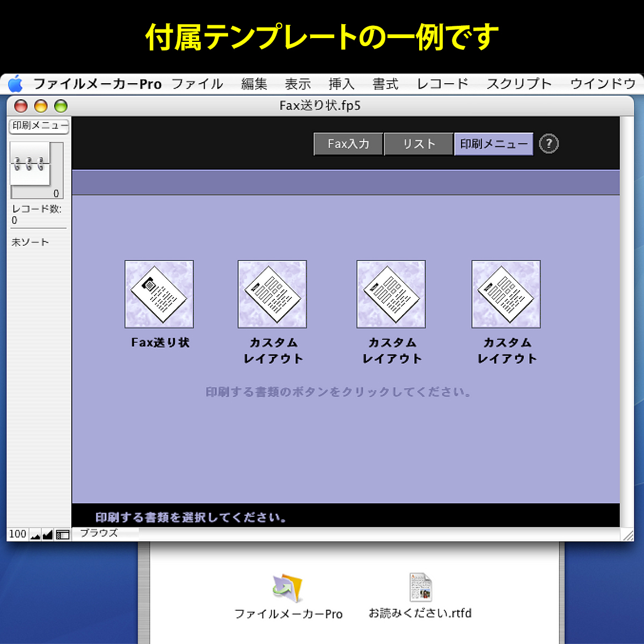Click the rightmost カスタムレイアウト template icon
644x644 pixels.
[x=506, y=294]
